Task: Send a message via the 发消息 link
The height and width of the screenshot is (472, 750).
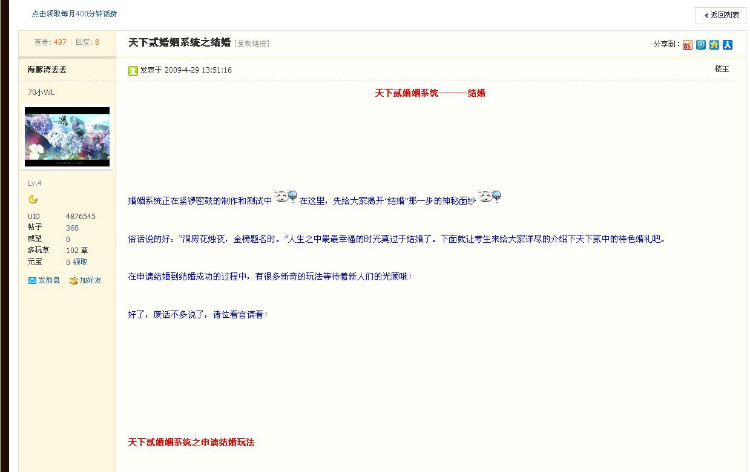Action: 49,280
